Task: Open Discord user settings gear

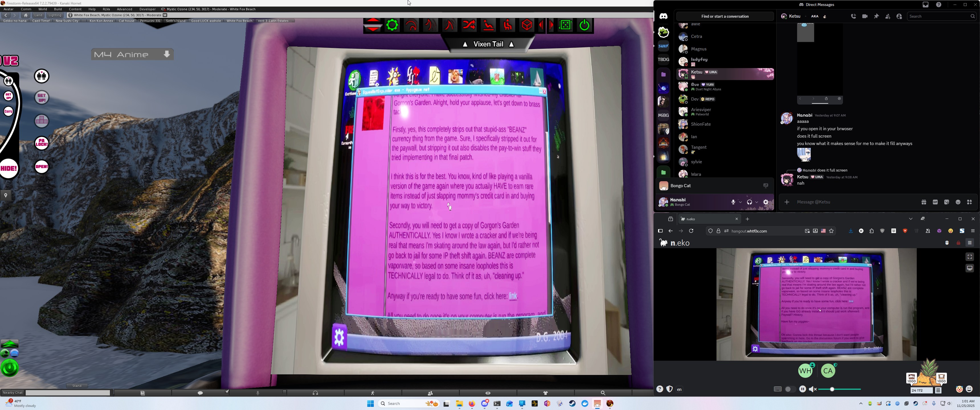Action: (x=766, y=202)
